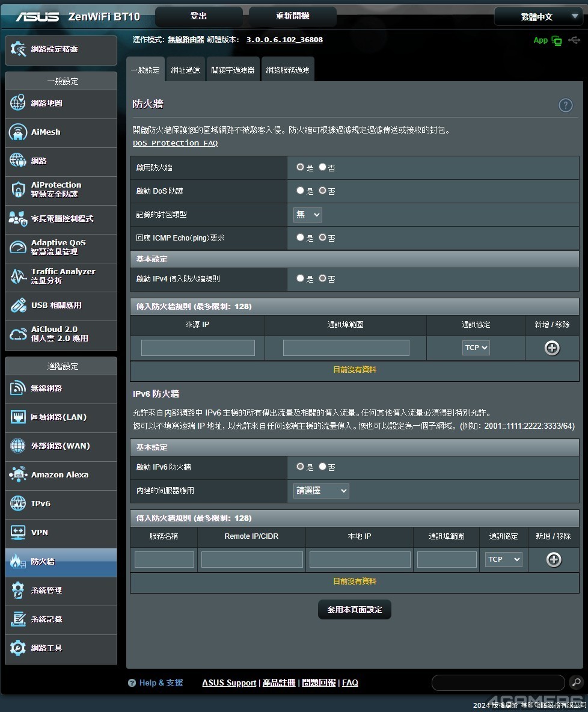This screenshot has height=712, width=588.
Task: Open 外部網路(WAN) globe icon
Action: click(x=17, y=446)
